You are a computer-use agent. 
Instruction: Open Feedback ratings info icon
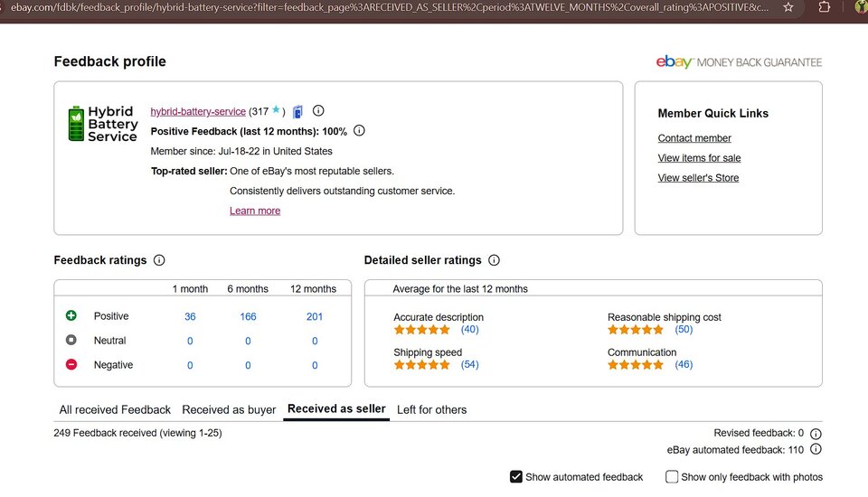[159, 260]
